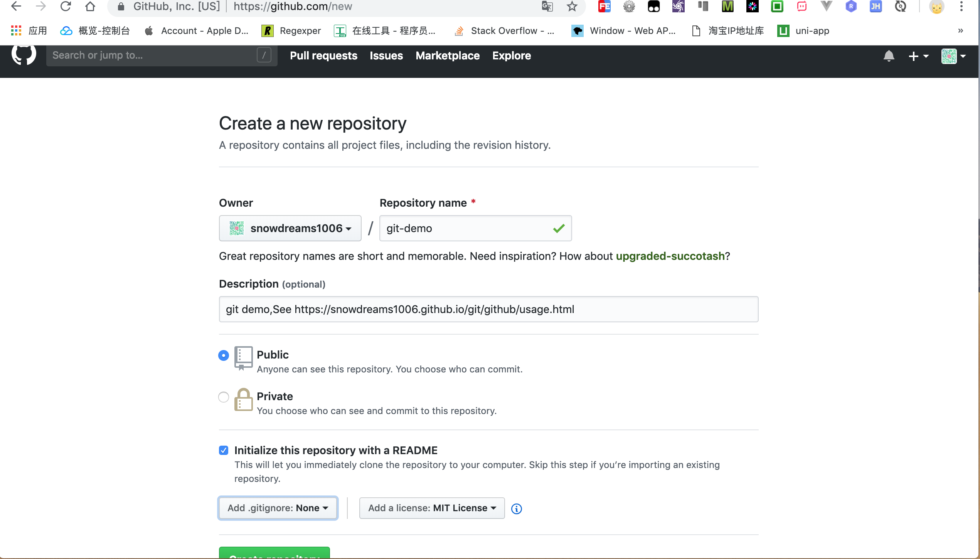Click the upgraded-succotash suggestion link
Viewport: 980px width, 559px height.
click(670, 256)
